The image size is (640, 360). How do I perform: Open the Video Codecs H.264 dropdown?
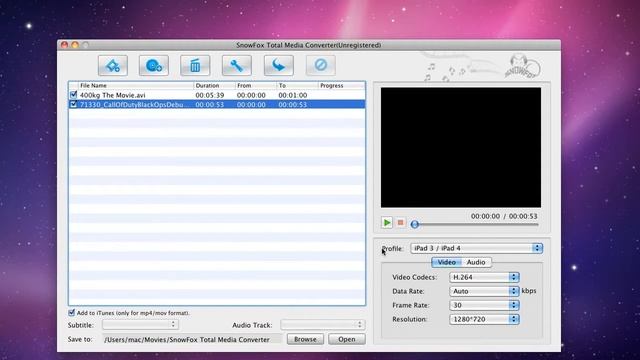point(484,277)
